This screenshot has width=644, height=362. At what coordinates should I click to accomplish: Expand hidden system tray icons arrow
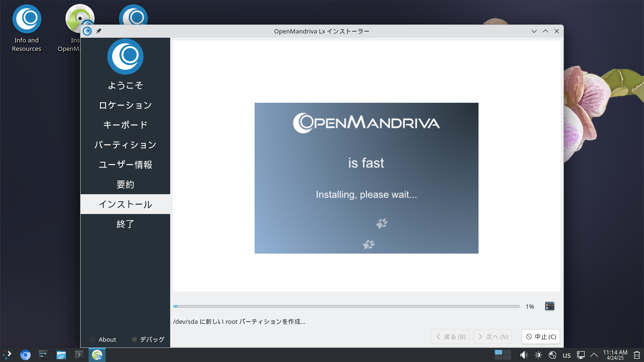(594, 355)
